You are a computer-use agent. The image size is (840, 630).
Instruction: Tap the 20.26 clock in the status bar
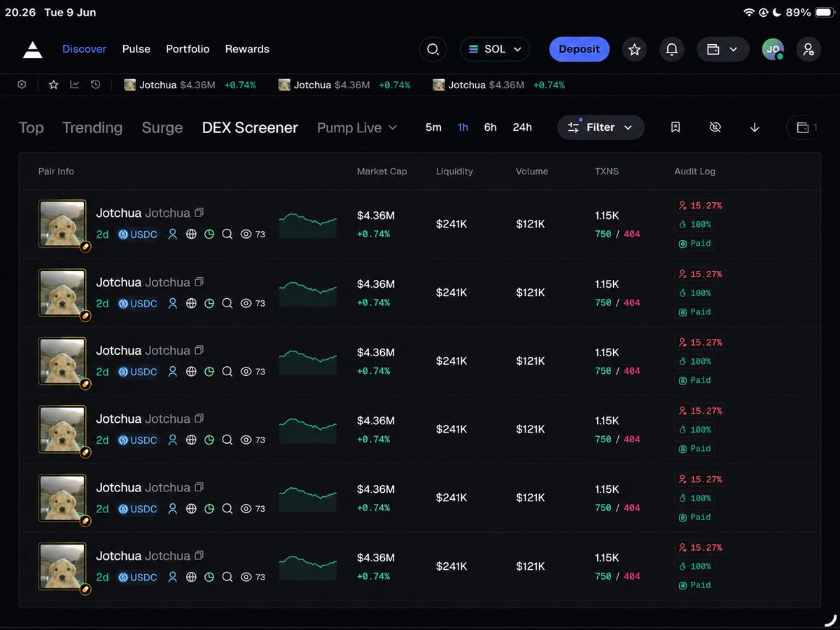(x=20, y=13)
